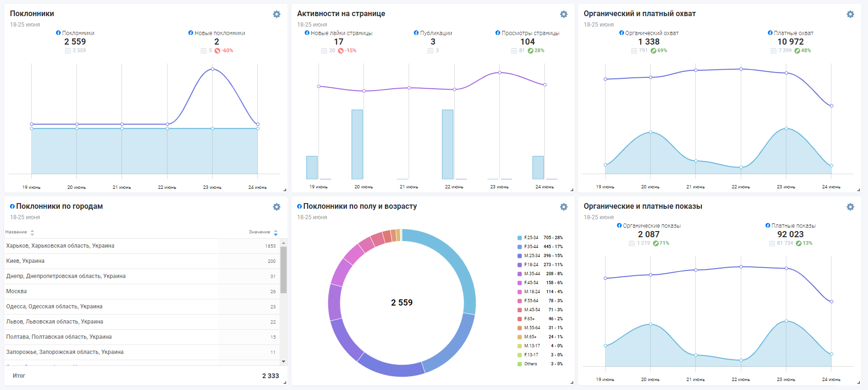Click gear icon in Поклонники по полу и возрасту
This screenshot has height=390, width=868.
[x=564, y=207]
